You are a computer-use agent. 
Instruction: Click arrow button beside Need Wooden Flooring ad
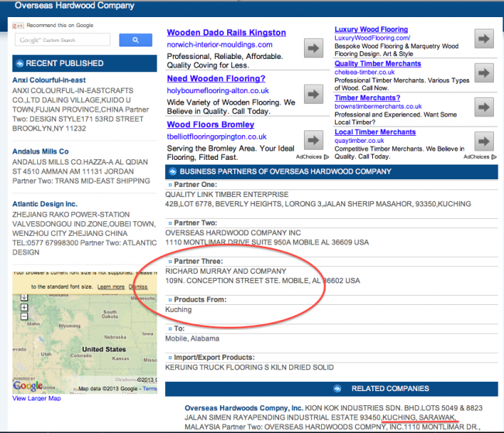point(313,94)
